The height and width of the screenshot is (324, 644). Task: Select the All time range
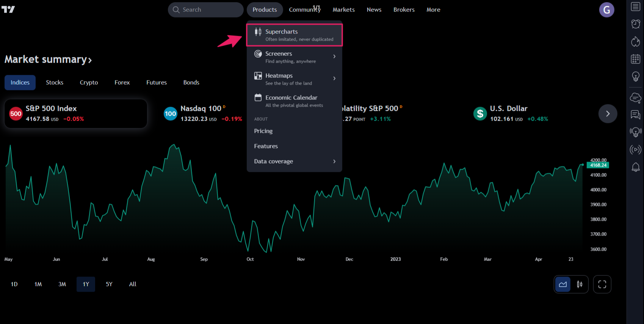(133, 284)
